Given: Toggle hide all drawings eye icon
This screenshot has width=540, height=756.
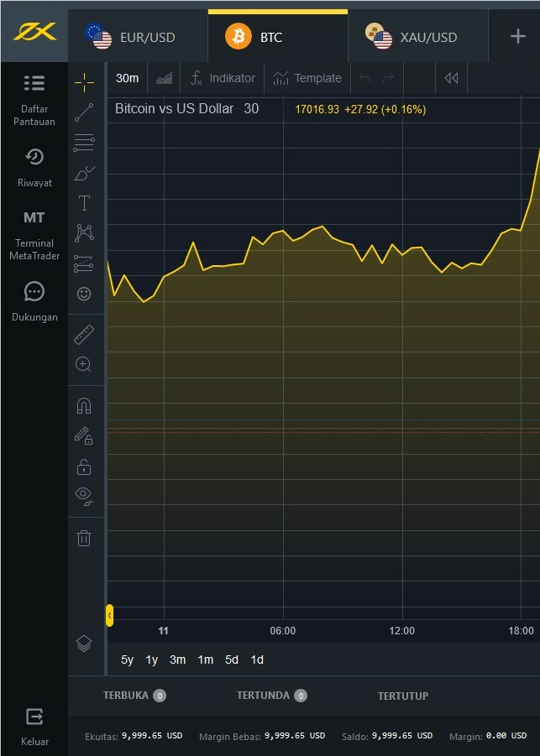Looking at the screenshot, I should (84, 496).
